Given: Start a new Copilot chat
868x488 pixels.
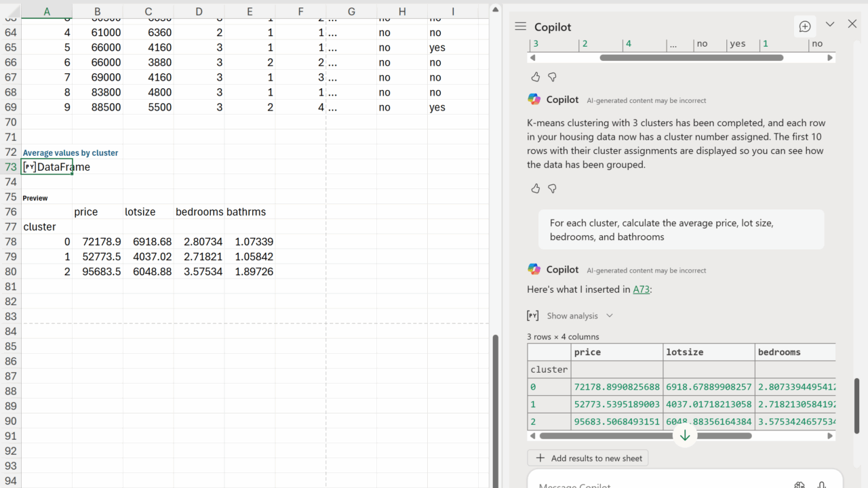Looking at the screenshot, I should pos(805,26).
